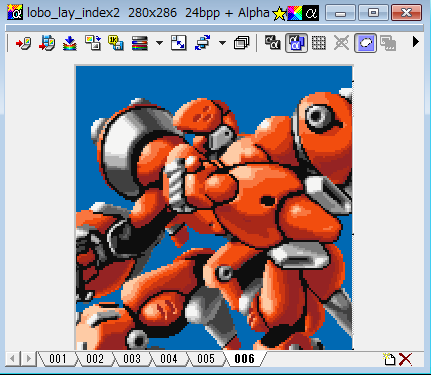The image size is (431, 375).
Task: Maximize the lobo_lay_index2 window
Action: [x=373, y=13]
